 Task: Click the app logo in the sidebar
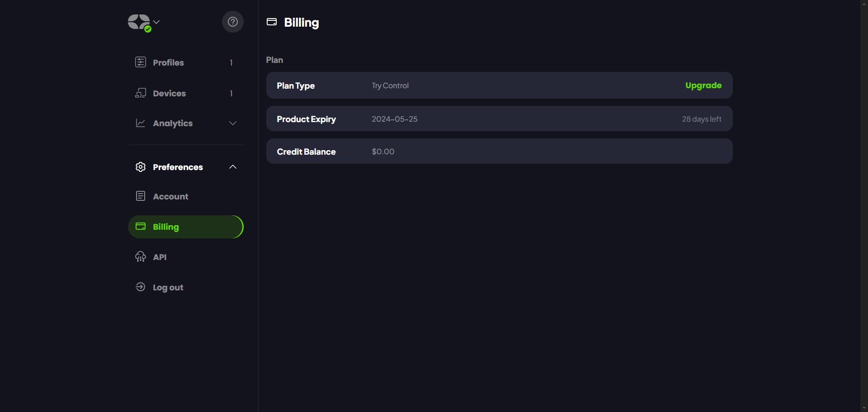pos(139,22)
